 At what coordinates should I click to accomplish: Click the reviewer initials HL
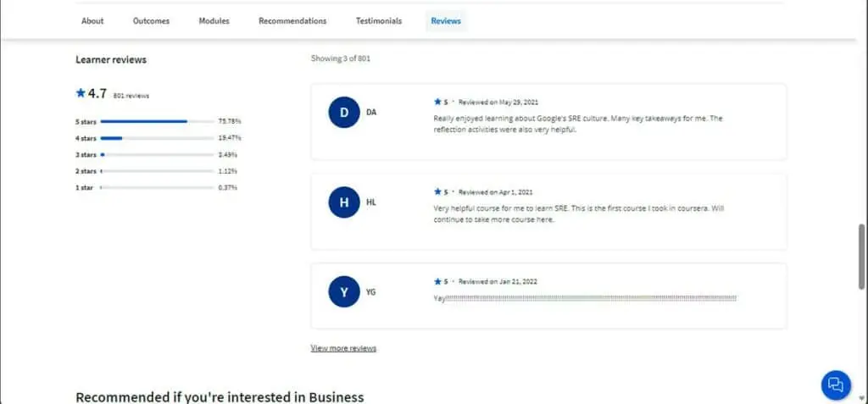point(371,202)
